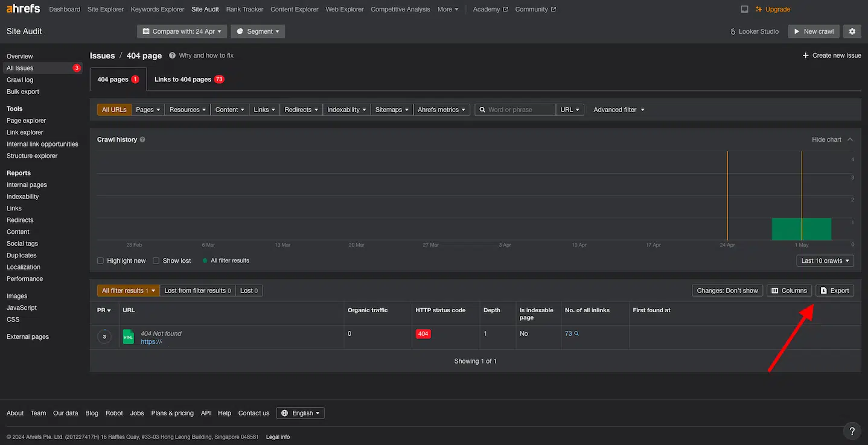
Task: Start a New crawl
Action: coord(813,31)
